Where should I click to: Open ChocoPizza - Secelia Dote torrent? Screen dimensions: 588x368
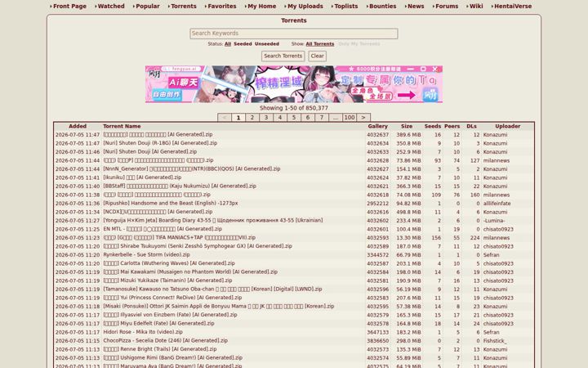coord(165,340)
